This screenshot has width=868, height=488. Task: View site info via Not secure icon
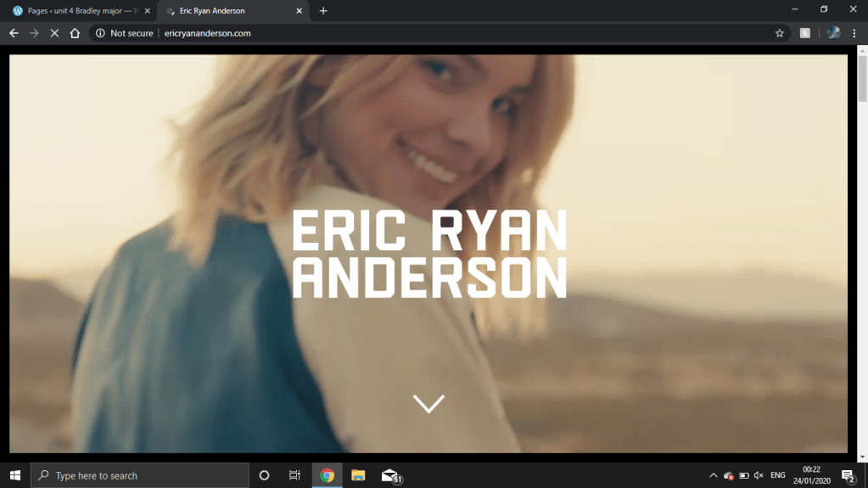pyautogui.click(x=100, y=33)
